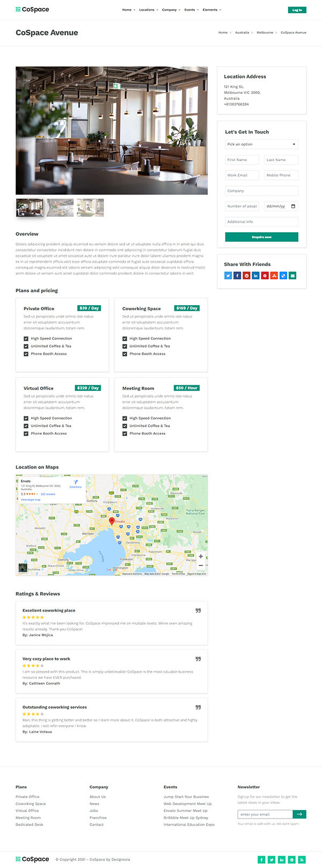This screenshot has width=322, height=868.
Task: Click the Work Email input field
Action: (242, 175)
